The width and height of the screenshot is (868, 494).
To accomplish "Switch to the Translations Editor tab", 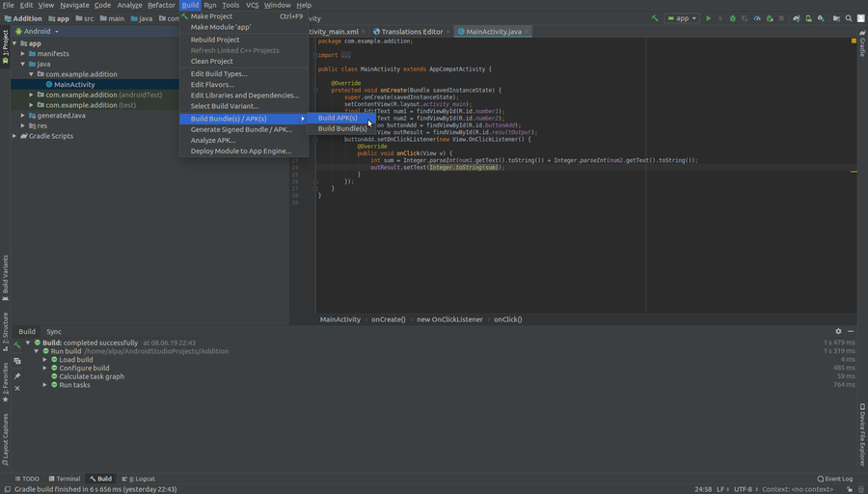I will [412, 31].
